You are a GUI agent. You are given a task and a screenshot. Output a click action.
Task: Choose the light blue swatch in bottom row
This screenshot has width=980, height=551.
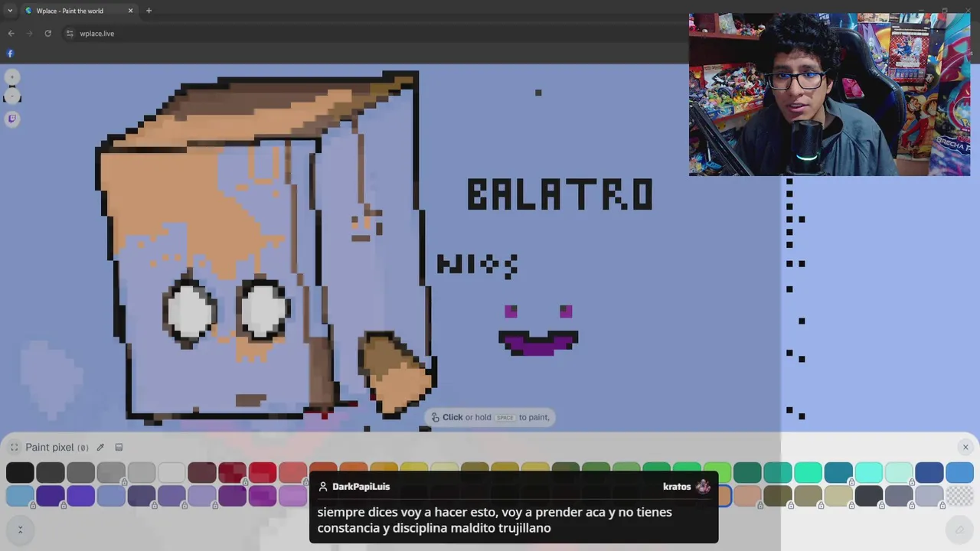(x=20, y=496)
